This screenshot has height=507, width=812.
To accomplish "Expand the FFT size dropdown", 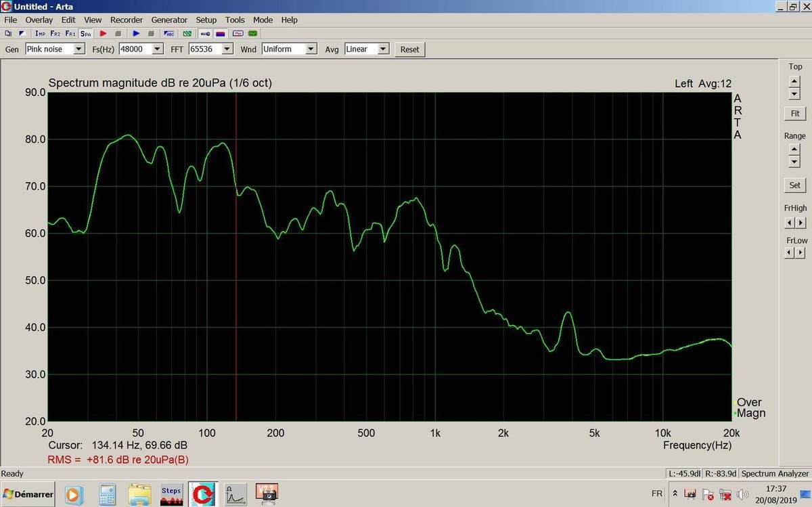I will [x=227, y=49].
